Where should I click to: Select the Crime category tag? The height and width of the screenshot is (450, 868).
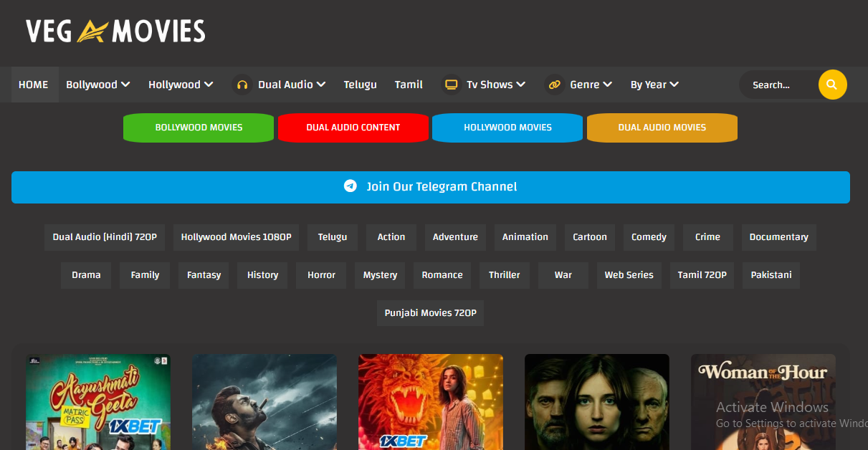tap(707, 237)
